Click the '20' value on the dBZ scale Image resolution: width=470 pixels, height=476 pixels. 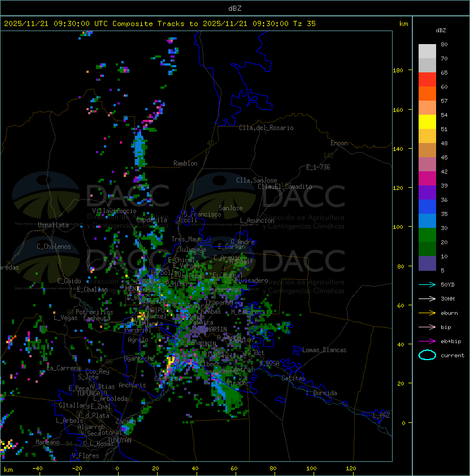(x=444, y=243)
